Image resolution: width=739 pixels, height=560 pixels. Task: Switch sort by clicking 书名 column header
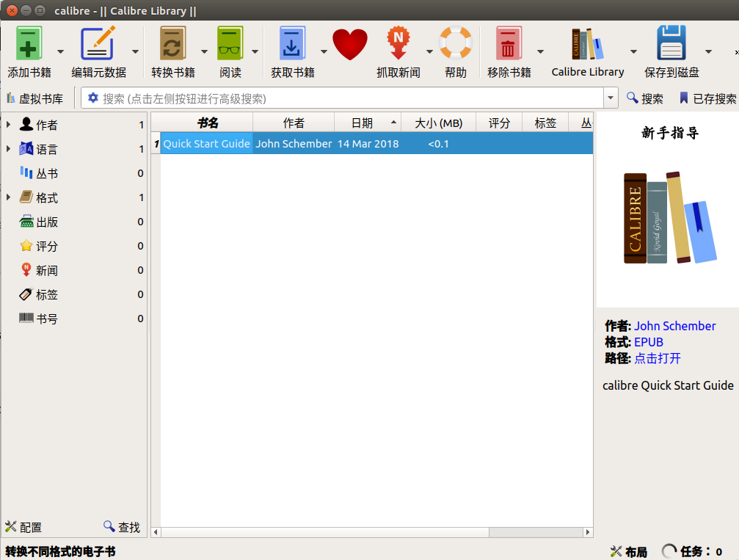tap(208, 121)
